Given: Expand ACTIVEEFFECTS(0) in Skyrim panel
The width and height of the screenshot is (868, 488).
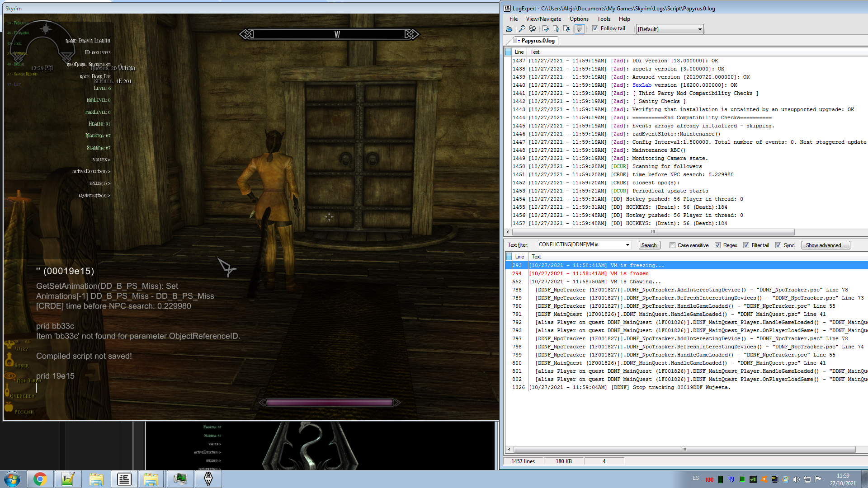Looking at the screenshot, I should click(x=91, y=172).
